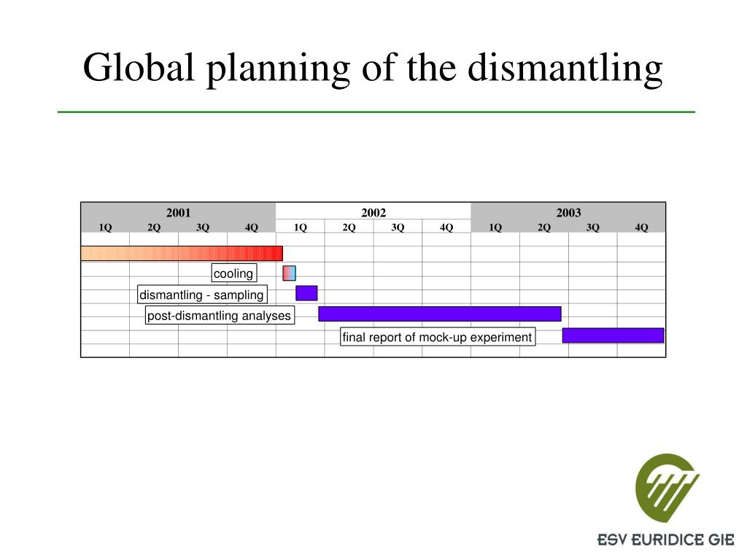Select the 2003 year header

[x=568, y=212]
